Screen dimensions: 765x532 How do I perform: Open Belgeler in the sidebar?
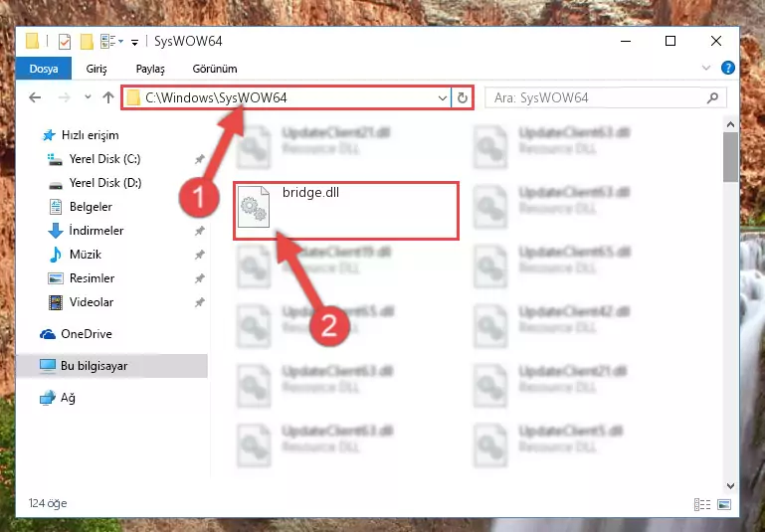click(91, 207)
